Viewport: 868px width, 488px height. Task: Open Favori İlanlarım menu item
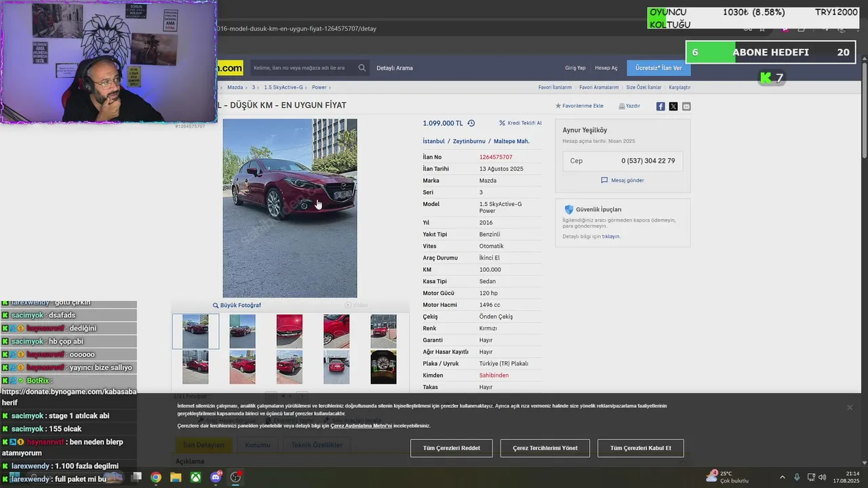(x=555, y=87)
